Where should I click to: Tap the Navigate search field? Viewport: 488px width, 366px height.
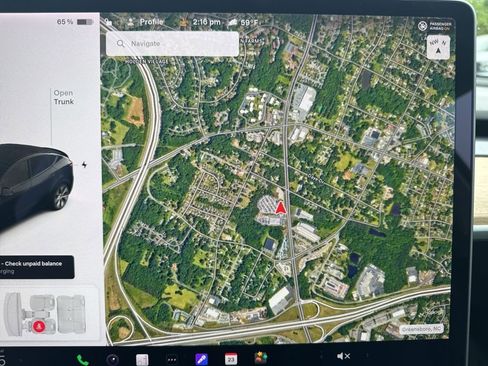pos(173,44)
